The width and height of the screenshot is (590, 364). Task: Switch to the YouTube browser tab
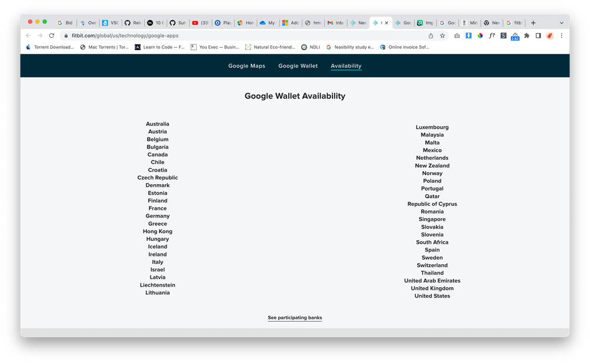click(x=200, y=23)
